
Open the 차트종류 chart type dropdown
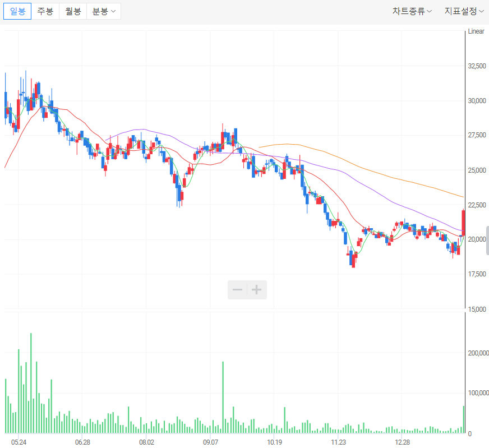coord(412,11)
